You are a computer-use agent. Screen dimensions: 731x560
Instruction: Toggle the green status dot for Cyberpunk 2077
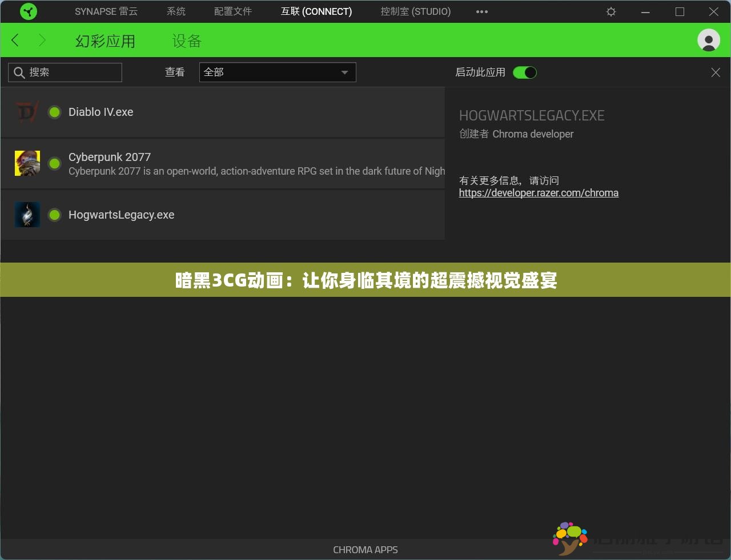(x=55, y=164)
